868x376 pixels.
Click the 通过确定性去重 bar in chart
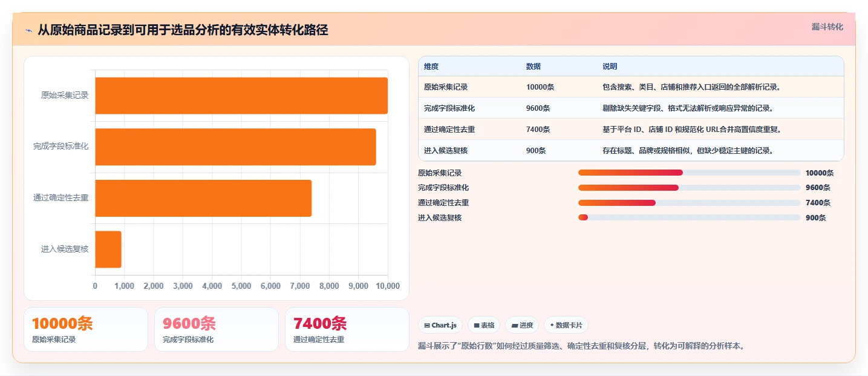203,198
